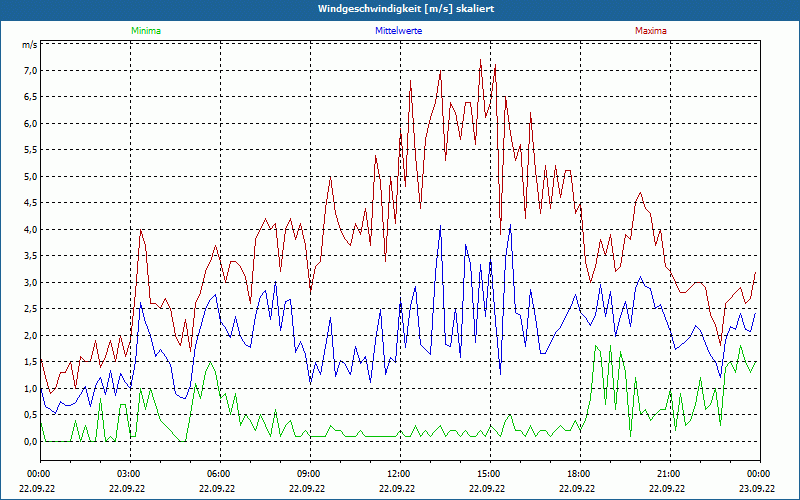Screen dimensions: 800x500
Task: Click the 5,0 y-axis value
Action: click(x=31, y=177)
